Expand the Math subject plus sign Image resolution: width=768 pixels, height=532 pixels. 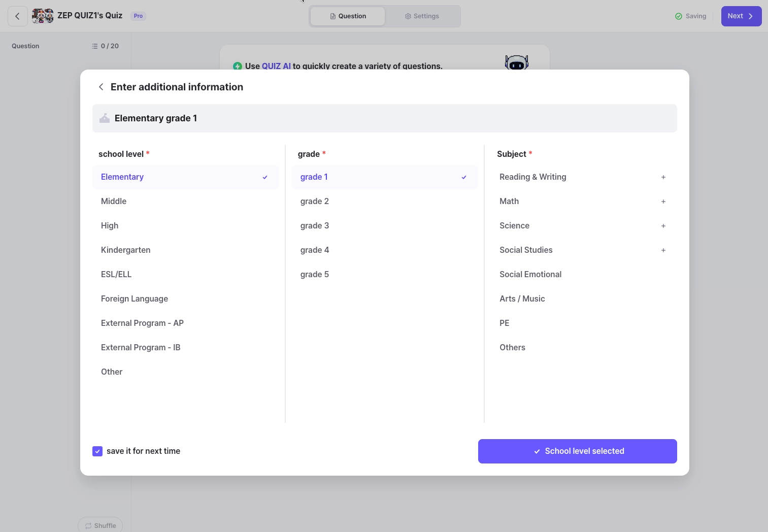tap(663, 202)
